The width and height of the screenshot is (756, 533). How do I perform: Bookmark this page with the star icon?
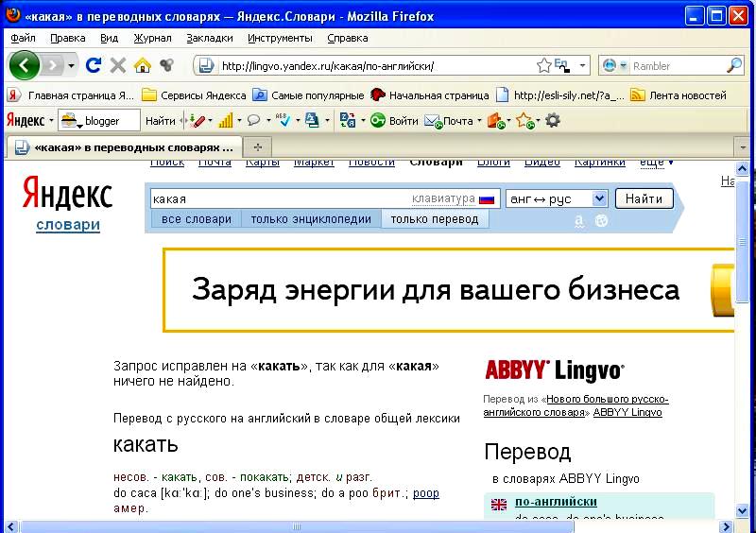544,65
